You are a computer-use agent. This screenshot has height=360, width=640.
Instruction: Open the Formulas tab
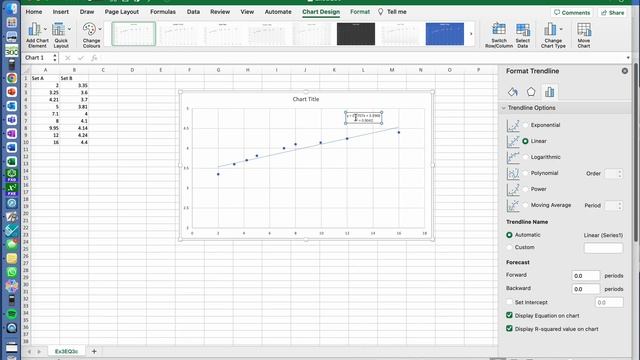tap(162, 12)
